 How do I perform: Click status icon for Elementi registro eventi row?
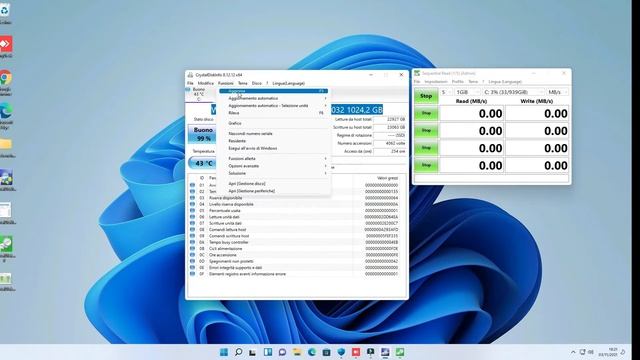pyautogui.click(x=192, y=274)
